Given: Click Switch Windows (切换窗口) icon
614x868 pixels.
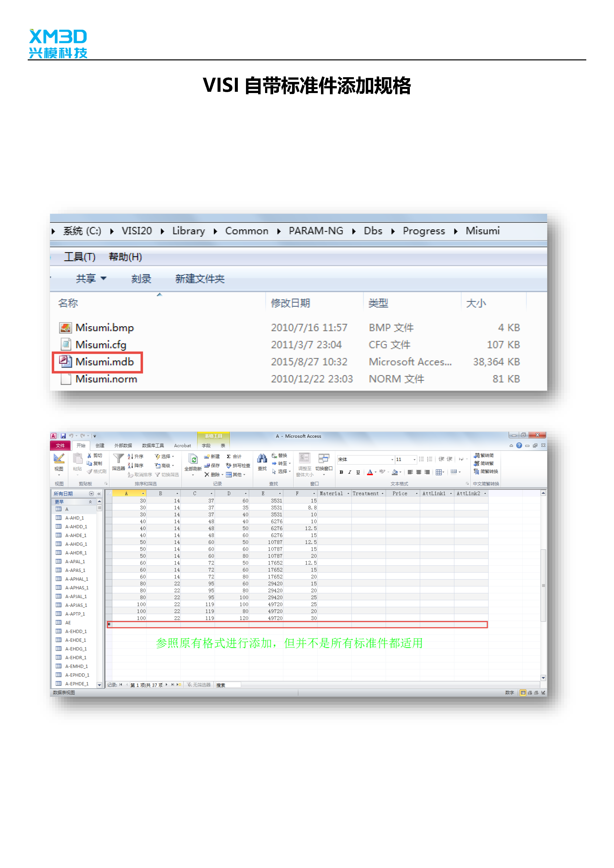Looking at the screenshot, I should point(324,458).
